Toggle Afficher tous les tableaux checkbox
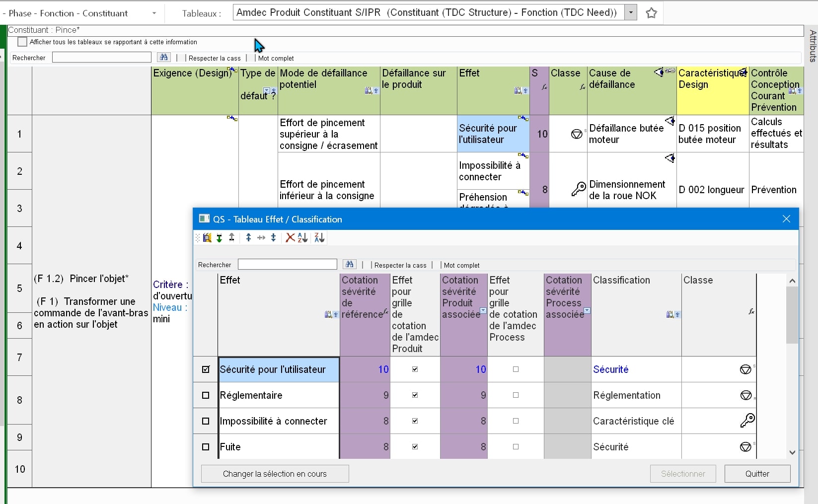This screenshot has width=818, height=504. (22, 42)
